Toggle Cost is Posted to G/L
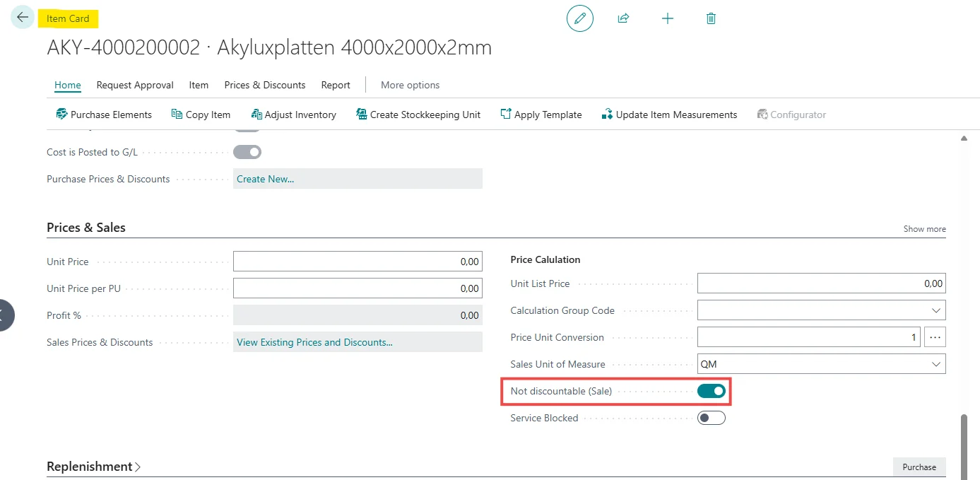The height and width of the screenshot is (480, 980). tap(247, 152)
